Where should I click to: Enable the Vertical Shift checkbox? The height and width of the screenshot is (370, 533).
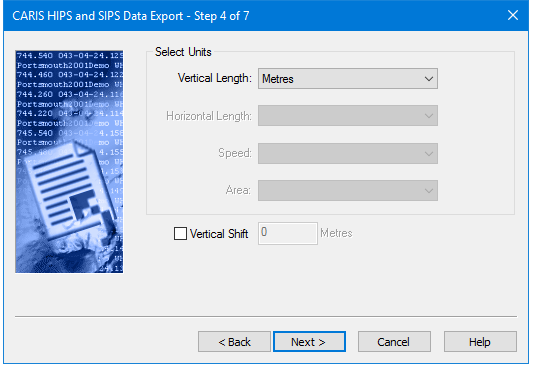180,234
